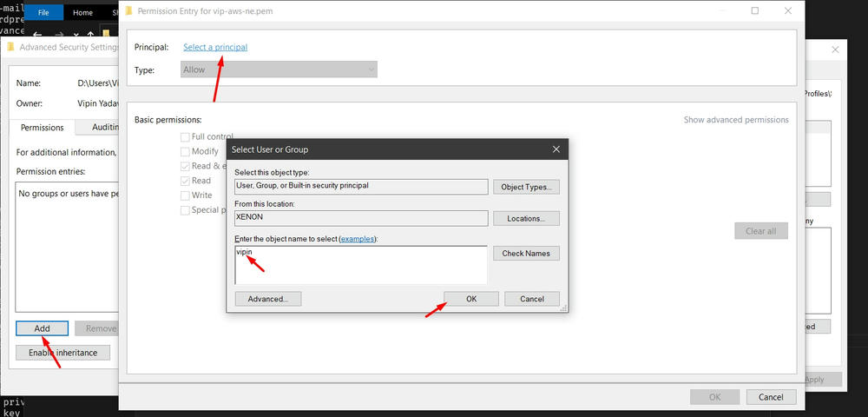Toggle the Read permission checkbox

pyautogui.click(x=185, y=181)
